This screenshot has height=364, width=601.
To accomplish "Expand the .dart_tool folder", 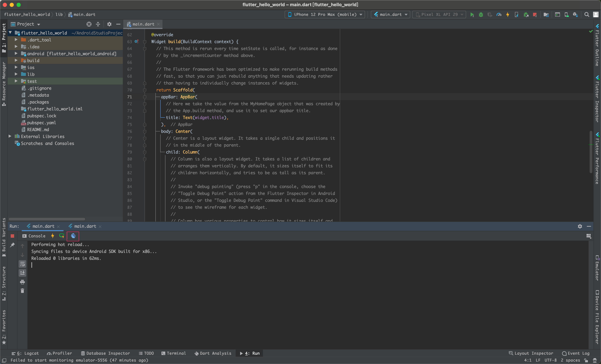I will point(16,40).
